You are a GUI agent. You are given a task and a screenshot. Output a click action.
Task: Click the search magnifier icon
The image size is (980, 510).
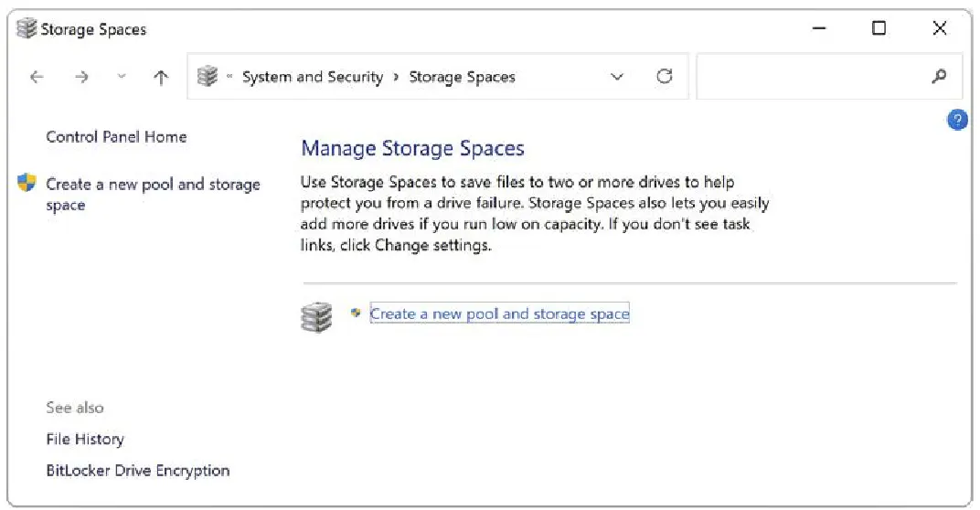[x=939, y=77]
